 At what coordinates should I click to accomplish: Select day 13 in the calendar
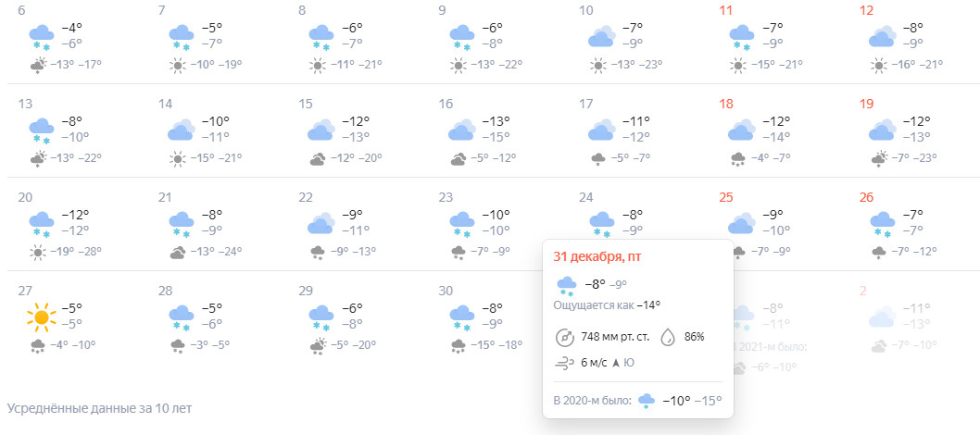[x=26, y=104]
